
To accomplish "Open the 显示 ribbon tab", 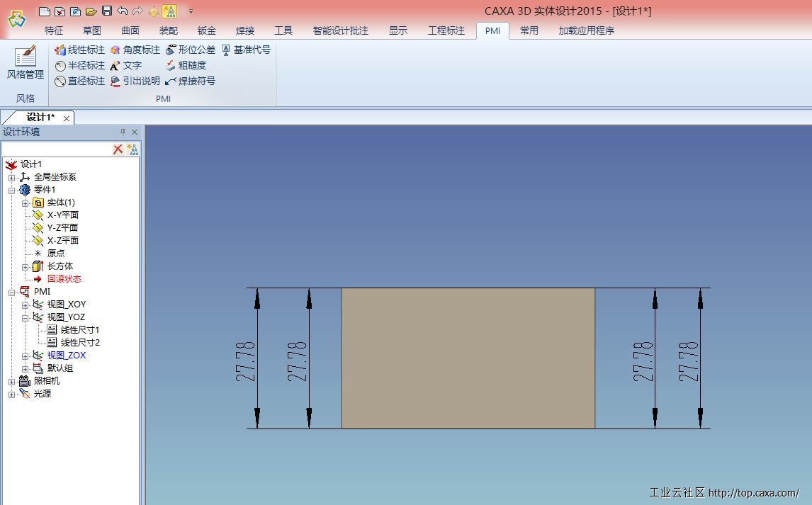I will [x=398, y=30].
